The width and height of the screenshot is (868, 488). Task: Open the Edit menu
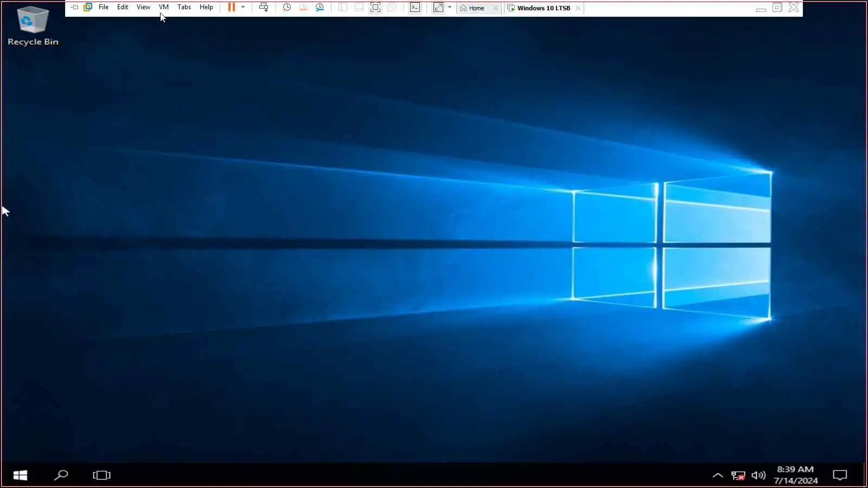pos(123,7)
